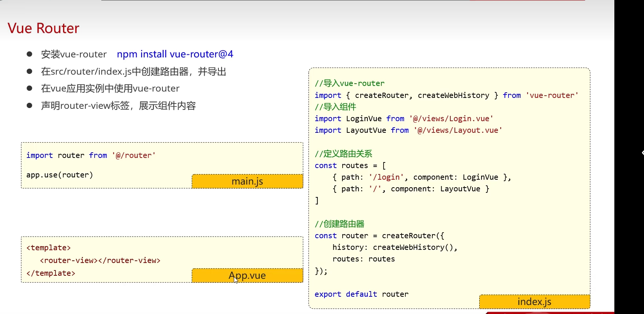This screenshot has width=644, height=314.
Task: Expand the side panel chevron at right edge
Action: [642, 153]
